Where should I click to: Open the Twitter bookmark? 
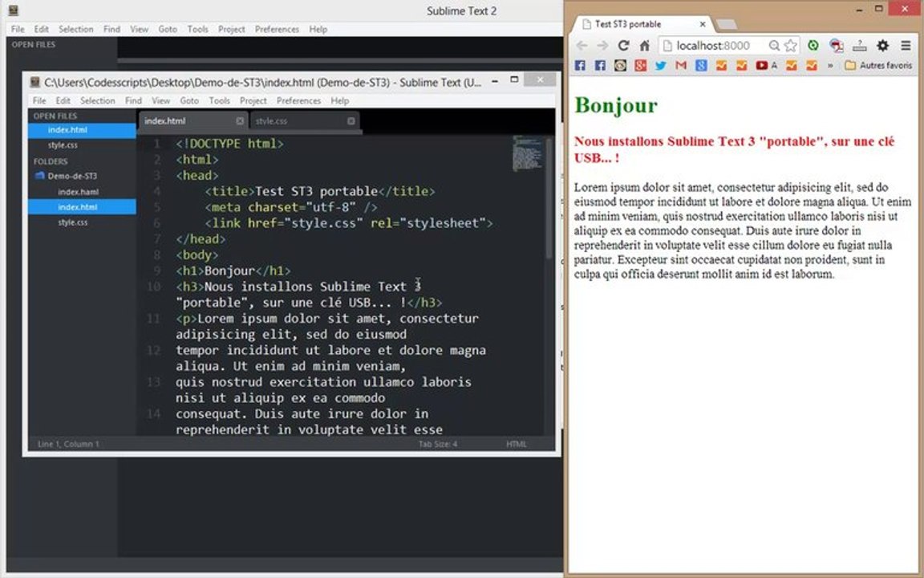point(661,66)
